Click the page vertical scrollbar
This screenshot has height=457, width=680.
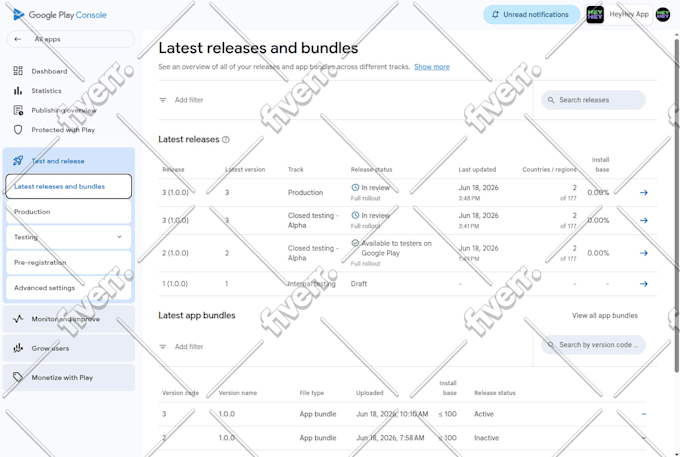coord(676,206)
